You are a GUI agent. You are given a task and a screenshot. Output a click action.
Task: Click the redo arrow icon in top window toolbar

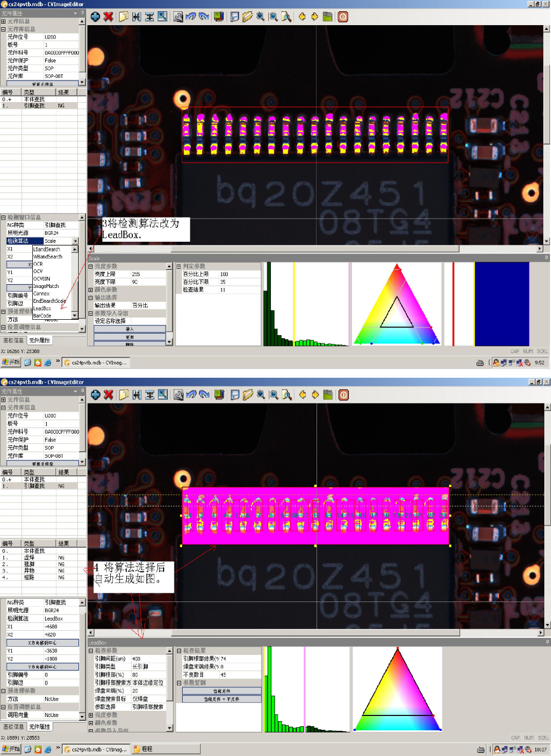204,16
